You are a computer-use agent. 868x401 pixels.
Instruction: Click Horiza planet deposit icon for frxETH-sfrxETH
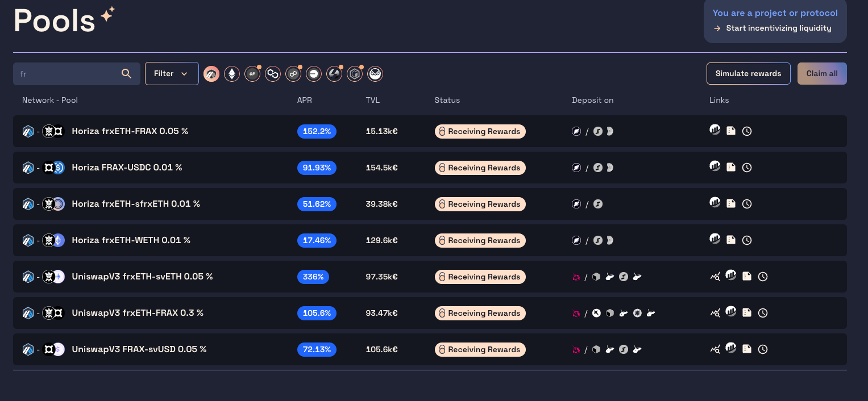point(576,204)
